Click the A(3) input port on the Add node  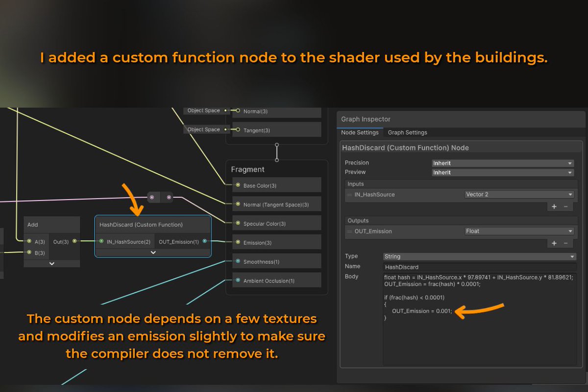tap(29, 241)
